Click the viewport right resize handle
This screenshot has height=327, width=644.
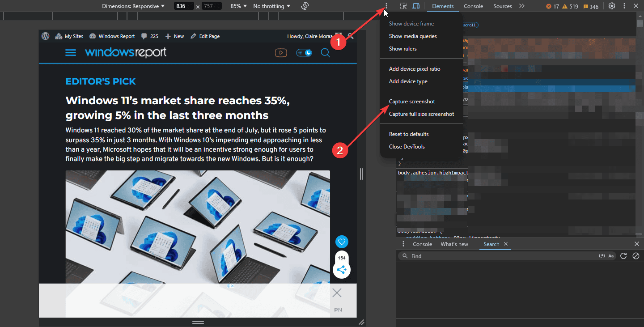coord(361,174)
